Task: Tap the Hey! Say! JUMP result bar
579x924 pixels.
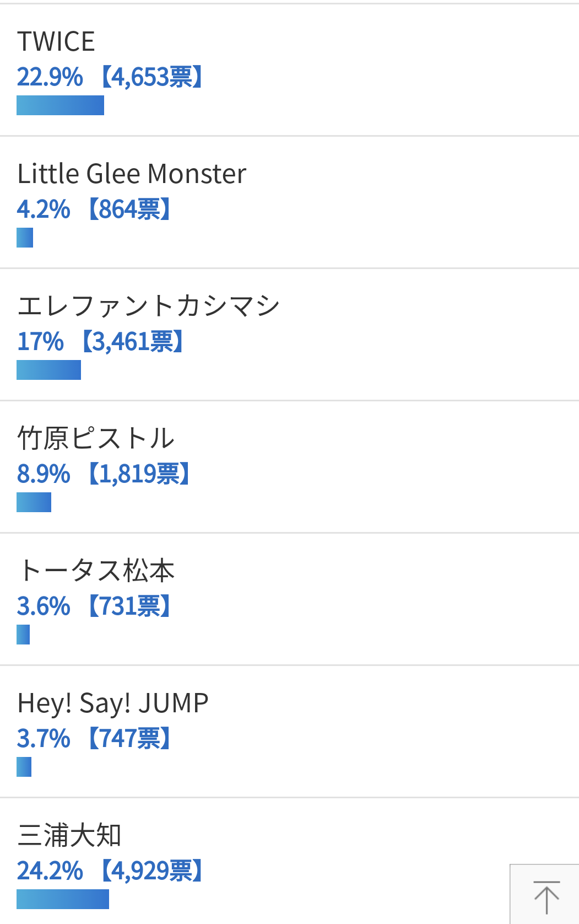Action: point(24,767)
